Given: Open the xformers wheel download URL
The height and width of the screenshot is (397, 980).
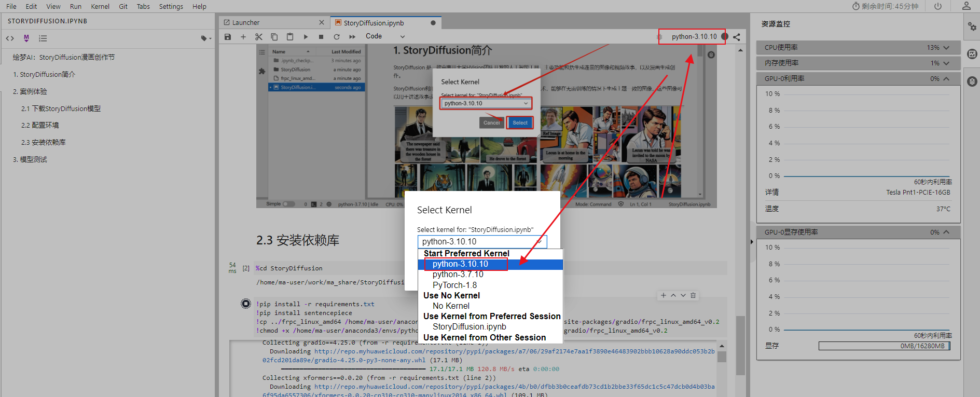Looking at the screenshot, I should point(488,391).
